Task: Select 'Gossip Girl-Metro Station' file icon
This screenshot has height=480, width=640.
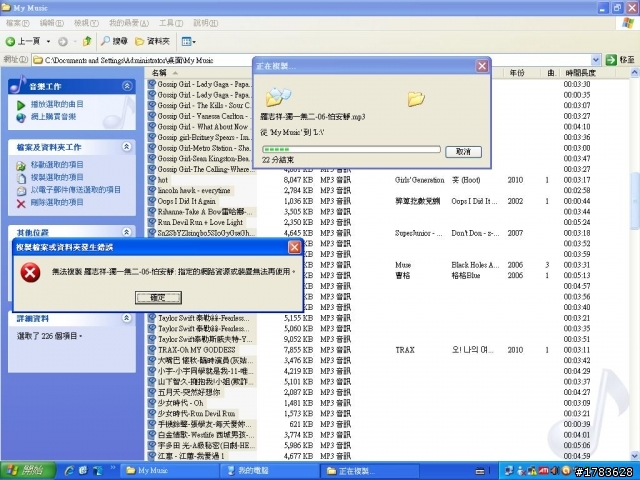Action: pyautogui.click(x=152, y=148)
